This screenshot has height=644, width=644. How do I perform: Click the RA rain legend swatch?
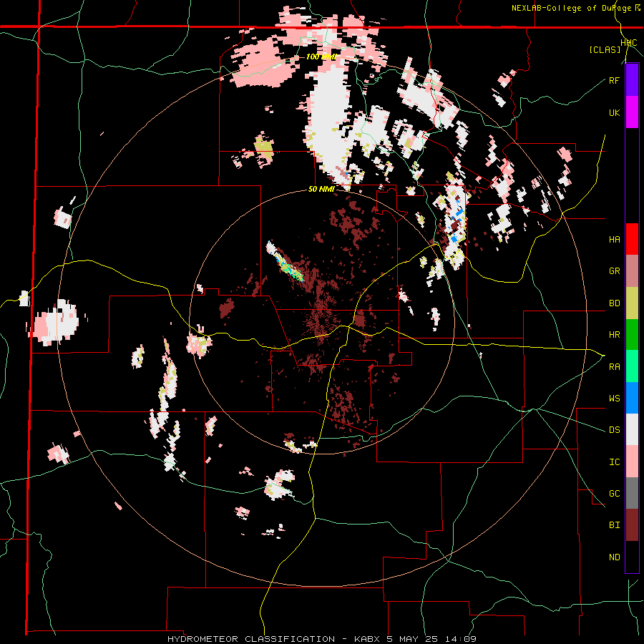(632, 366)
